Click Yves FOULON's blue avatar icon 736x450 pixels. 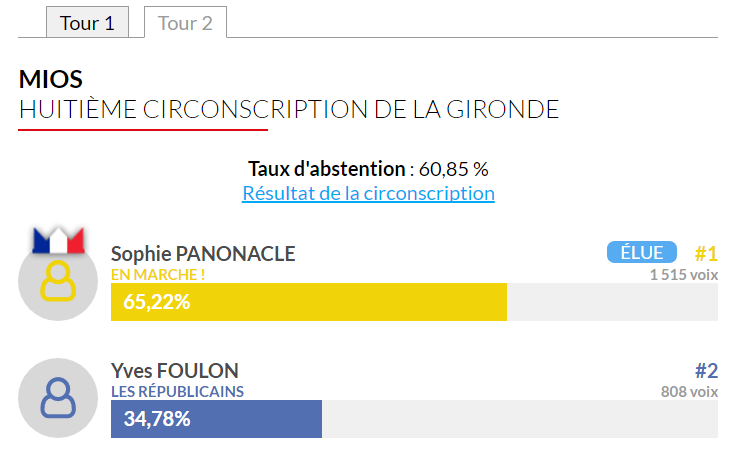(58, 398)
